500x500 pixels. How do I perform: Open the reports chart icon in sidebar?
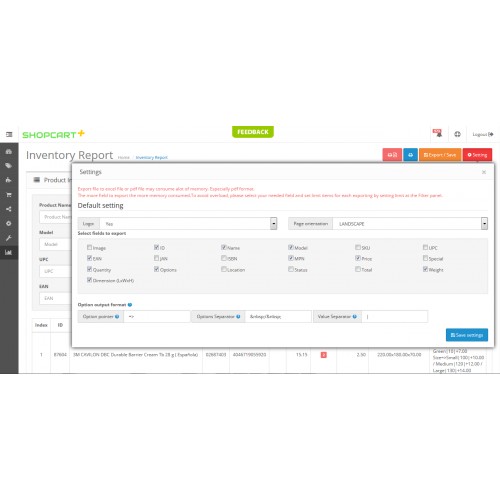(x=9, y=252)
